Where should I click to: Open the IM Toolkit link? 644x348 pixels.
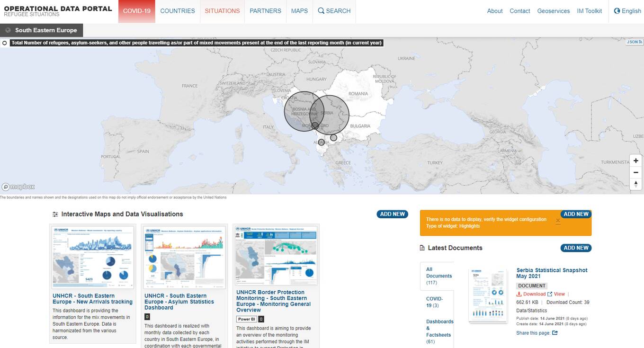590,11
